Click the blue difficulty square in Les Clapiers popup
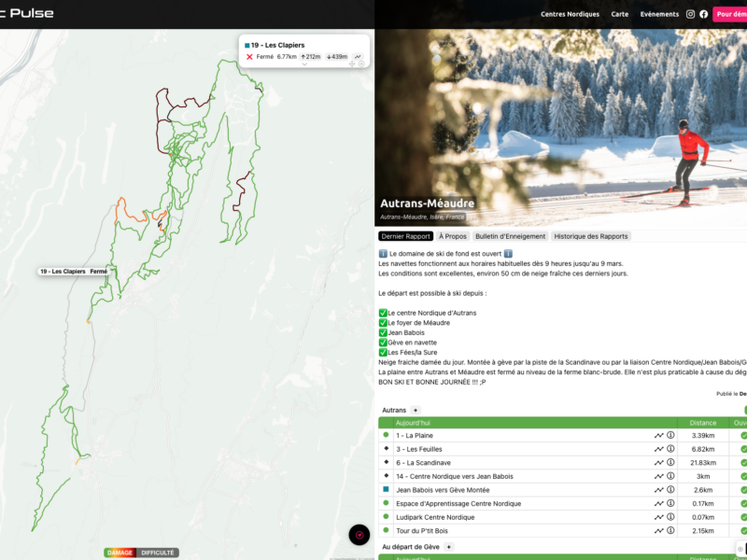This screenshot has width=747, height=560. point(247,45)
